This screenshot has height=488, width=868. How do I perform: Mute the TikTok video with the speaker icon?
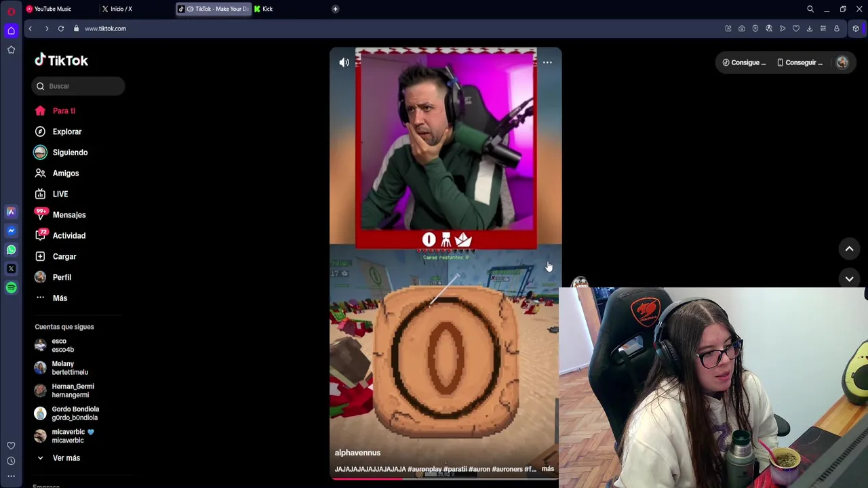(344, 62)
